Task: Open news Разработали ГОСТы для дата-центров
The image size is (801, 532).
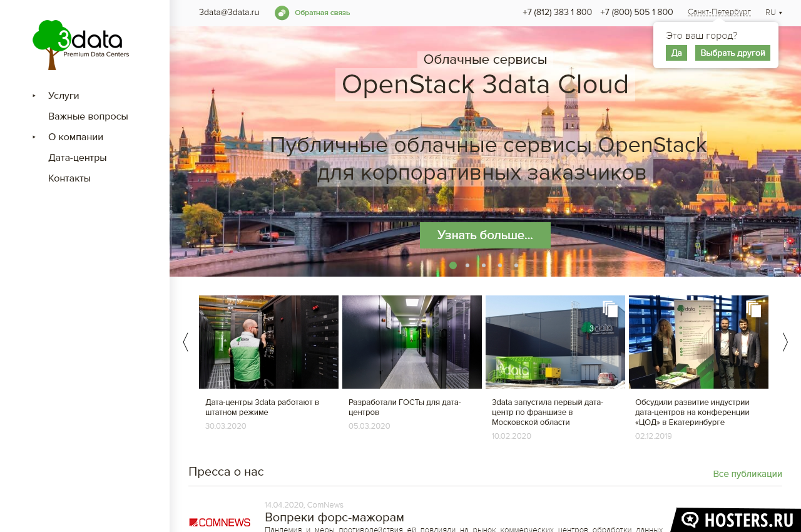Action: point(405,407)
